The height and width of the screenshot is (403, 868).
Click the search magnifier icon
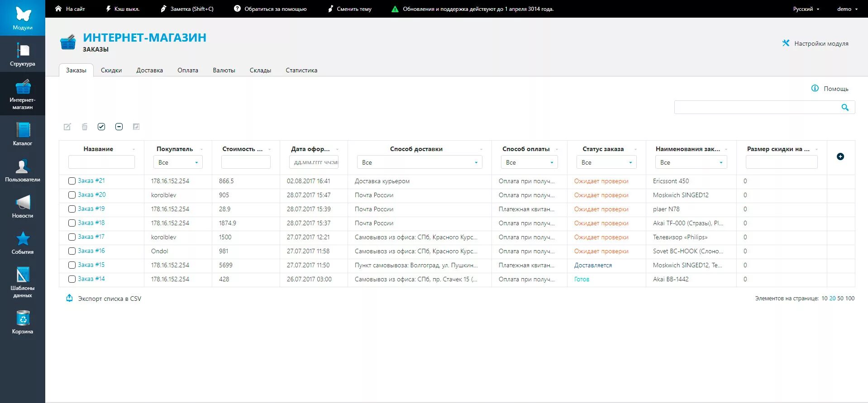(x=845, y=107)
